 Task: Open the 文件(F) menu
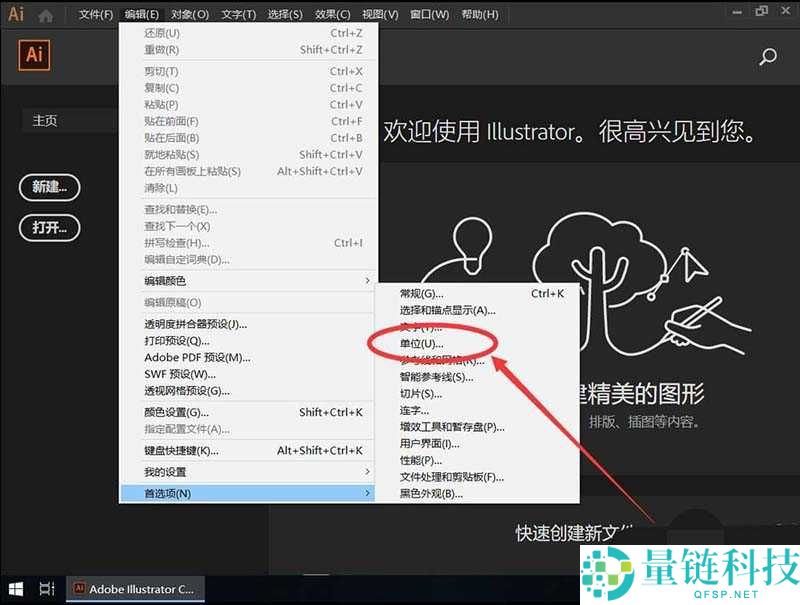coord(96,15)
